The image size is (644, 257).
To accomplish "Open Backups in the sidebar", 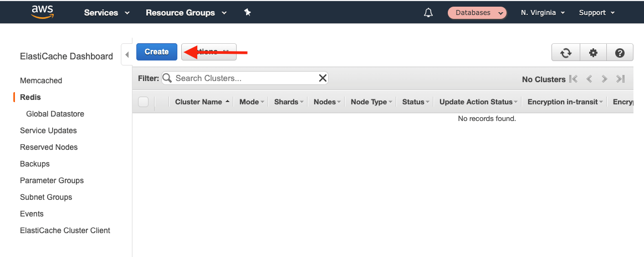I will [35, 164].
